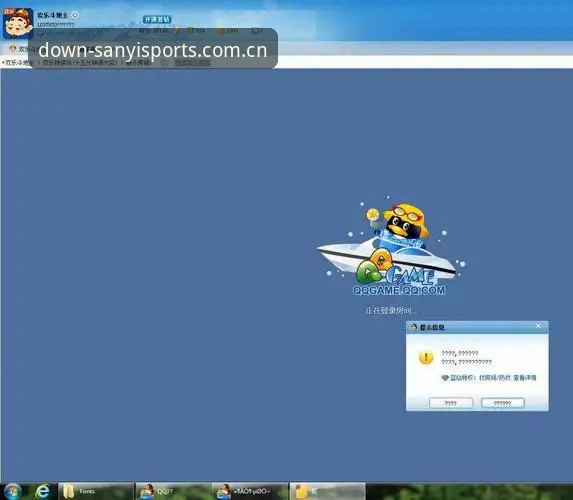Open the Windows Start orb
This screenshot has height=500, width=573.
click(13, 492)
